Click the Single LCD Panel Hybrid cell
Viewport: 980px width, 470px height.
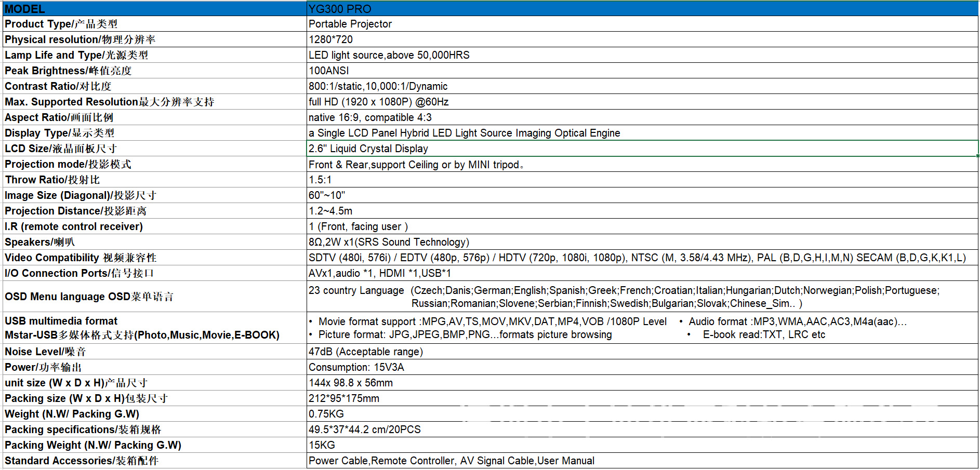(642, 133)
